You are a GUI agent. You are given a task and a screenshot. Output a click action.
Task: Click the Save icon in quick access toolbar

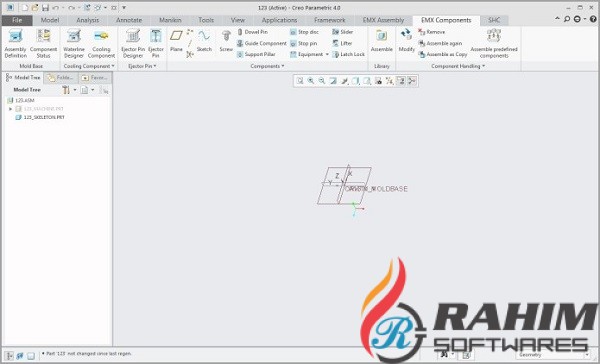46,8
